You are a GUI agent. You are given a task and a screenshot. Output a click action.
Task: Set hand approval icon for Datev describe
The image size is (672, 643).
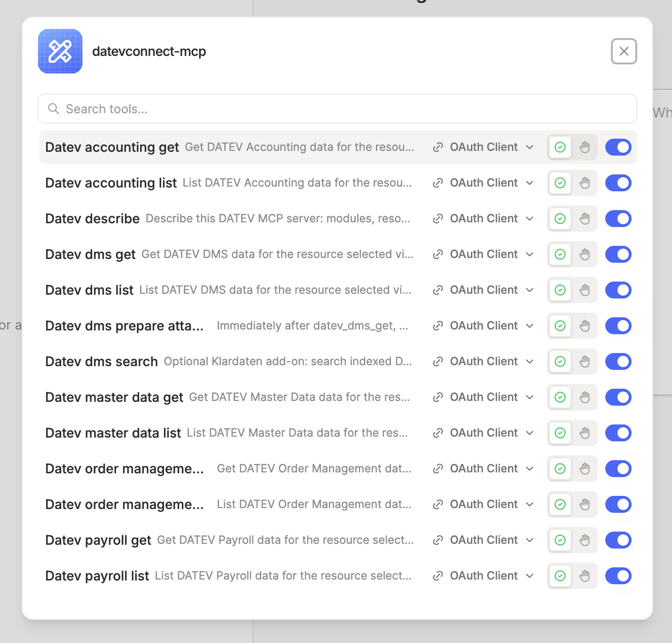click(585, 219)
